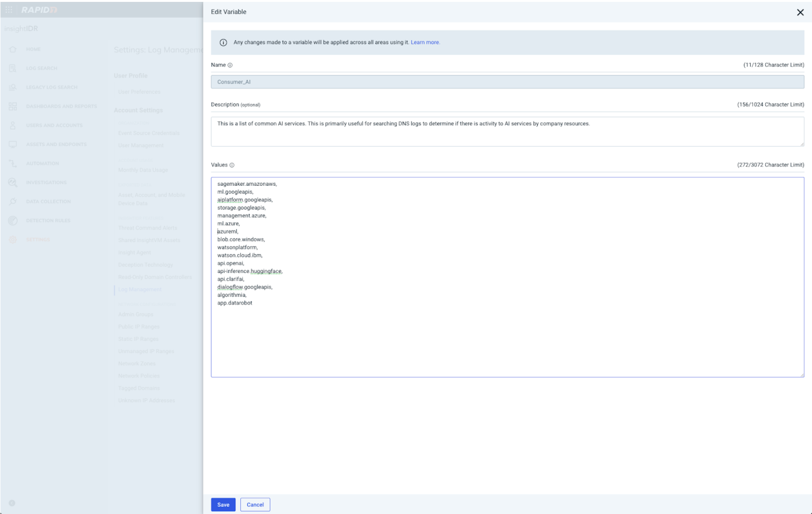Select Log Management in settings list
The width and height of the screenshot is (812, 514).
[x=140, y=290]
